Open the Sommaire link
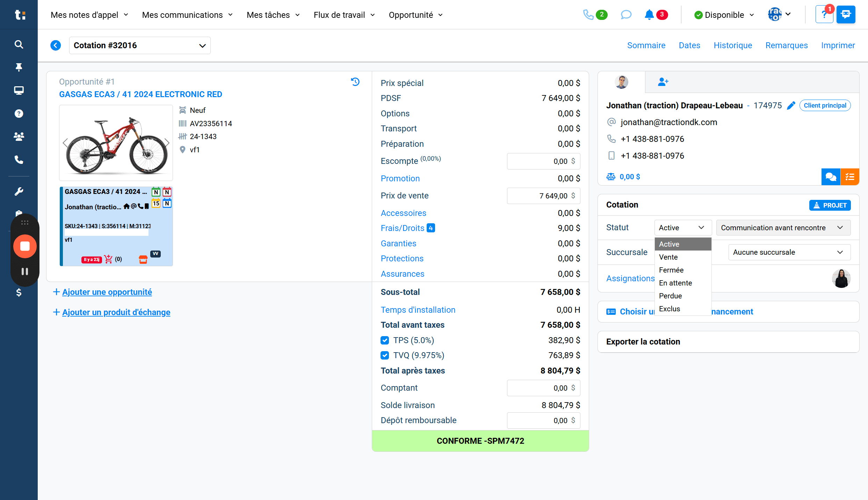The width and height of the screenshot is (868, 500). tap(646, 45)
